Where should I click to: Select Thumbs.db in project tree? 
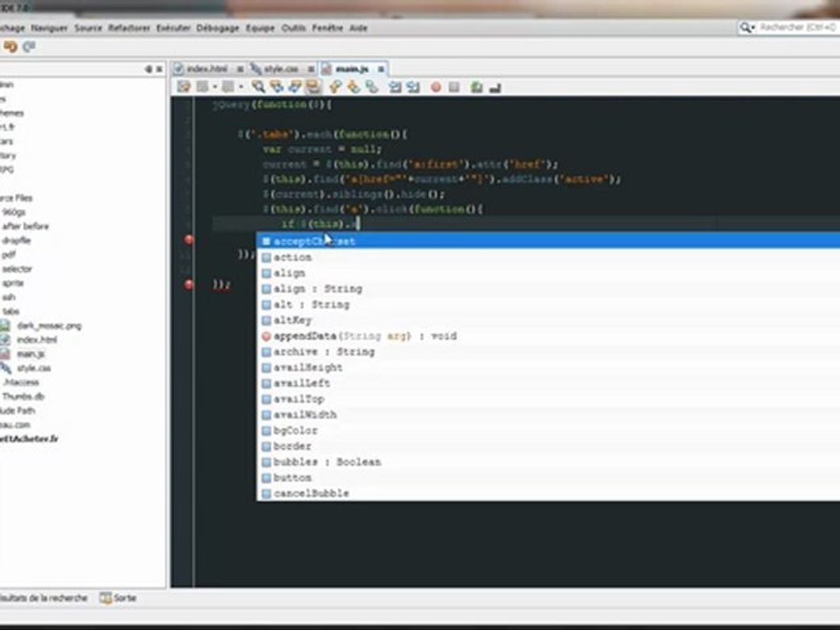tap(23, 396)
